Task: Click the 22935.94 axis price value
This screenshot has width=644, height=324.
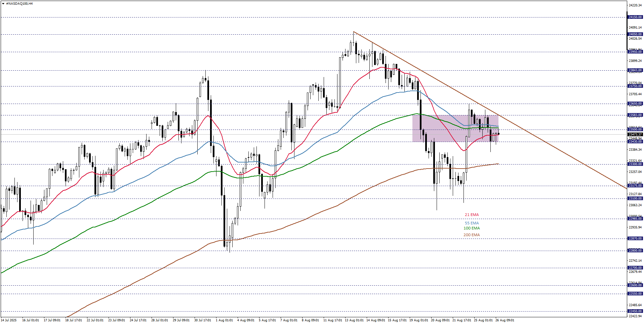Action: pyautogui.click(x=635, y=227)
